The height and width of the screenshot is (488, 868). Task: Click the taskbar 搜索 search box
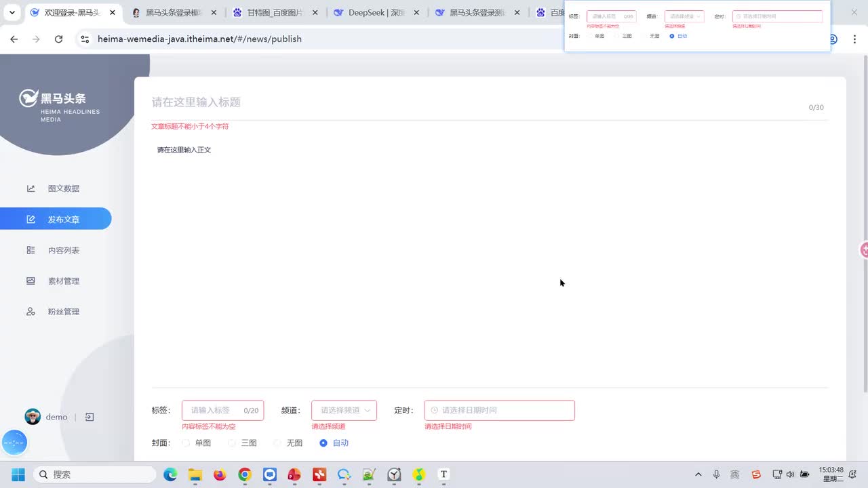pyautogui.click(x=95, y=474)
